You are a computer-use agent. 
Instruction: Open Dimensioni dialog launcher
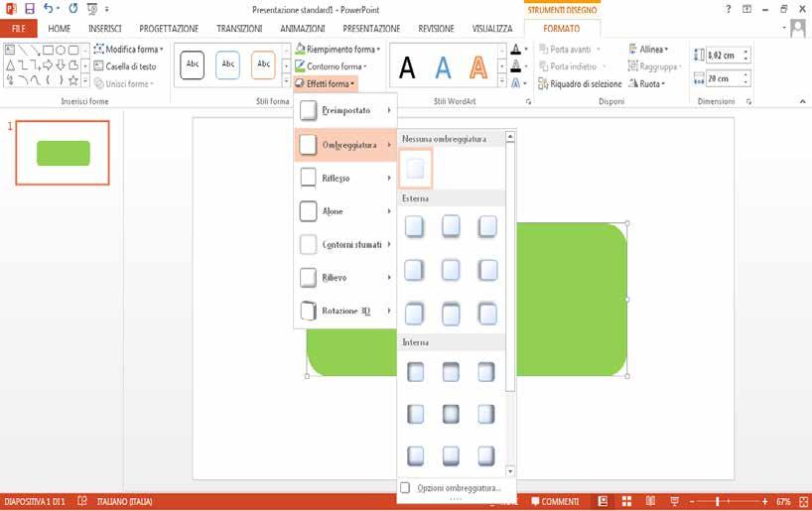(748, 102)
